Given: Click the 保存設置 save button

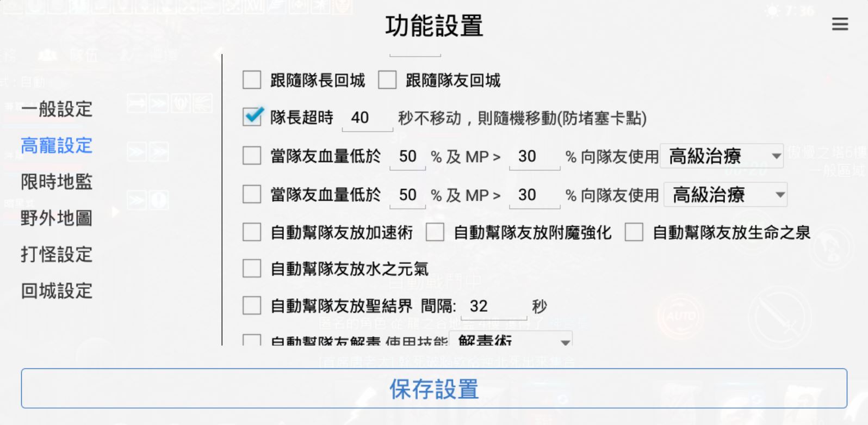Looking at the screenshot, I should click(x=433, y=389).
